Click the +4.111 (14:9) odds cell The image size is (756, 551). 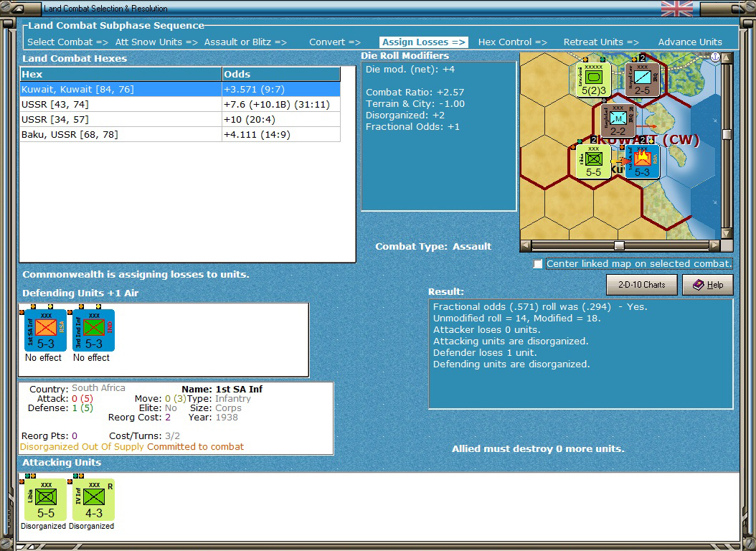(281, 134)
